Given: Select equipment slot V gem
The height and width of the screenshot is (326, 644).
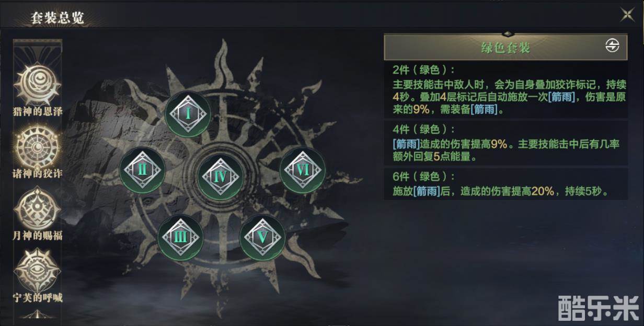Looking at the screenshot, I should click(x=262, y=238).
